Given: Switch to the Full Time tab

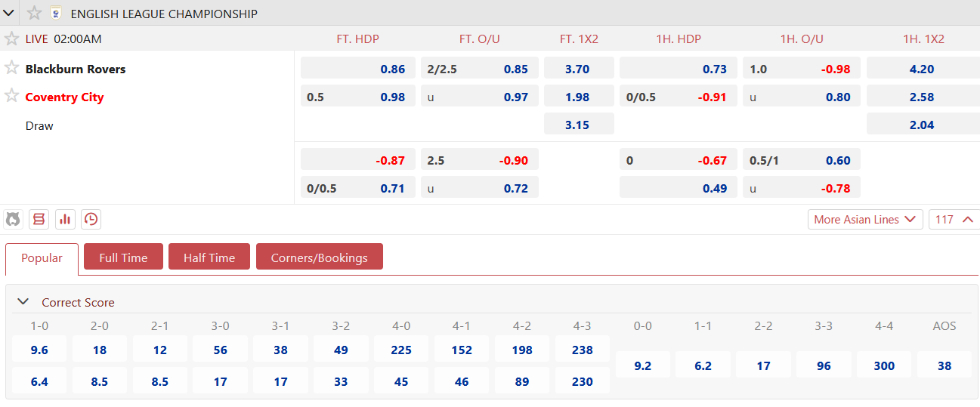Looking at the screenshot, I should [x=123, y=257].
